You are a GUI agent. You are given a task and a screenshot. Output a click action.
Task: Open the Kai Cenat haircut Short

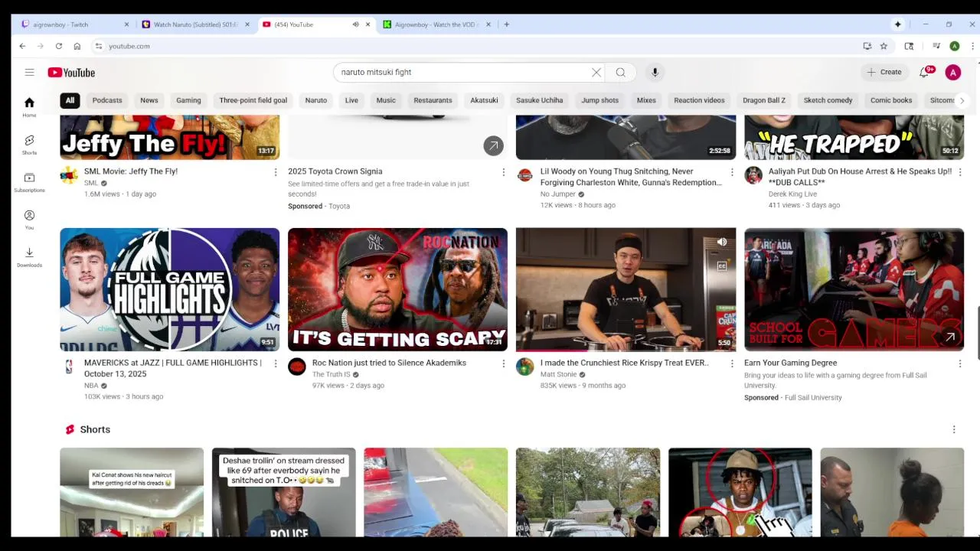click(132, 491)
